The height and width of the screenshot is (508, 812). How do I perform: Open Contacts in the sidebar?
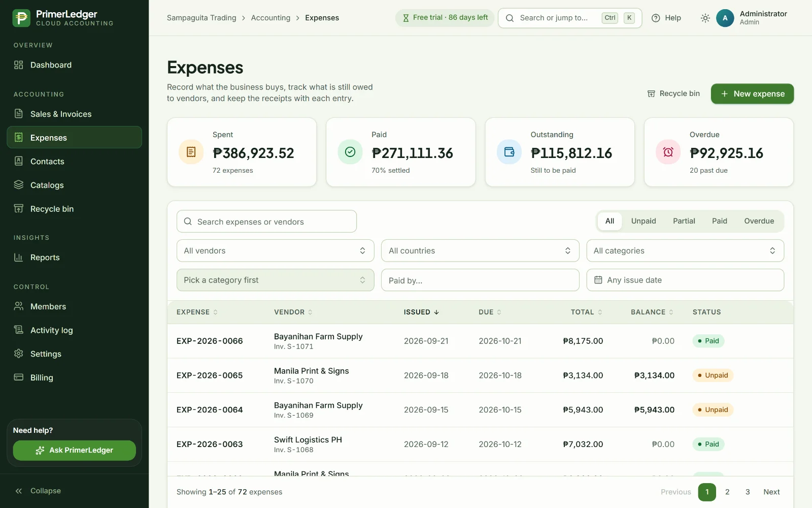click(74, 162)
